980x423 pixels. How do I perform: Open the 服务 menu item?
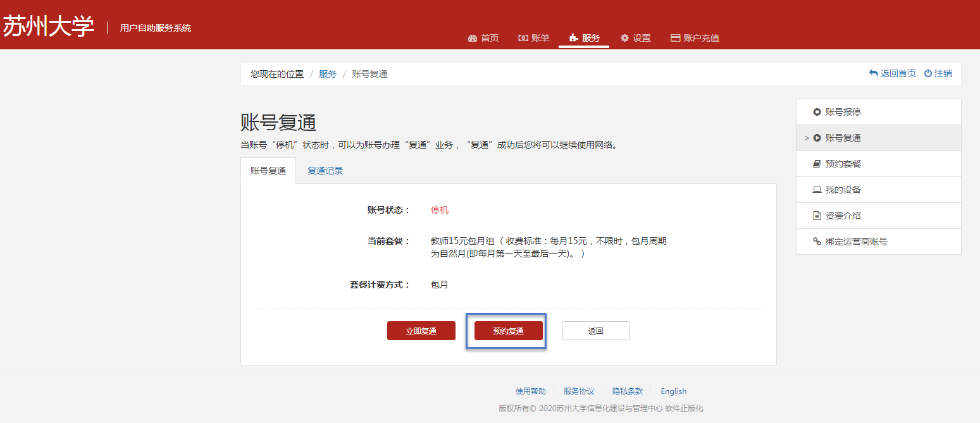[584, 38]
